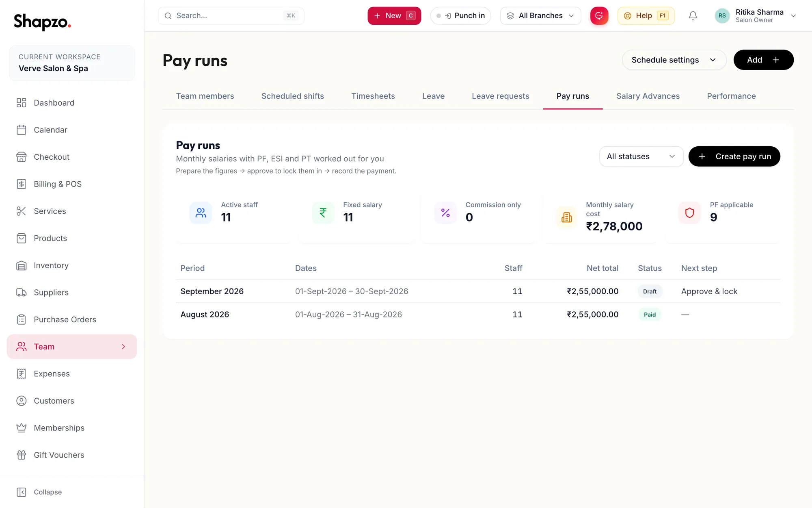The height and width of the screenshot is (508, 812).
Task: Open Purchase Orders in sidebar
Action: [72, 319]
